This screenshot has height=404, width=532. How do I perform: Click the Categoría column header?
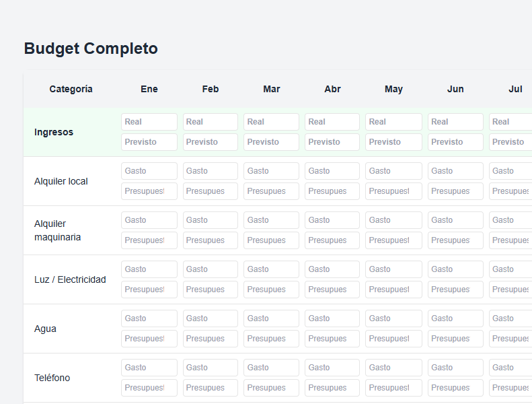point(71,89)
